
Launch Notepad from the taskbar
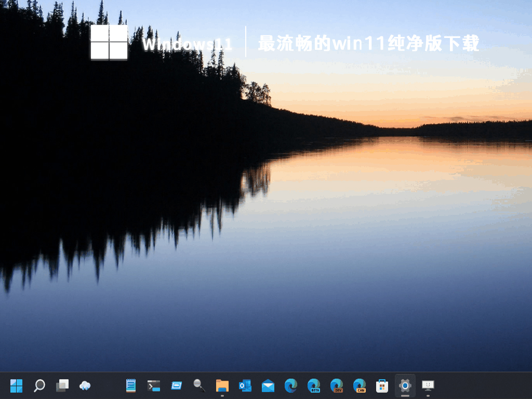click(x=130, y=387)
